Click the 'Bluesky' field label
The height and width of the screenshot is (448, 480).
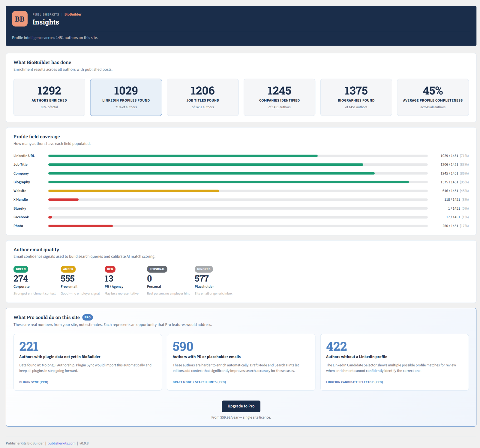click(x=20, y=208)
